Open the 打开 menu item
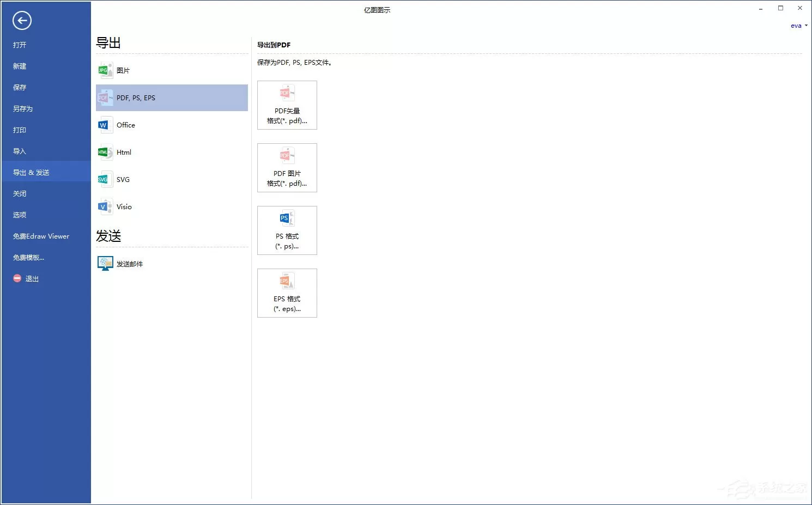This screenshot has height=505, width=812. (x=20, y=45)
